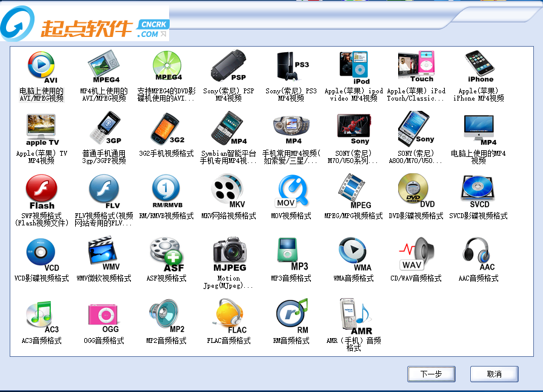543x392 pixels.
Task: Pick the Sony PS3 MP4 video format
Action: pos(291,67)
